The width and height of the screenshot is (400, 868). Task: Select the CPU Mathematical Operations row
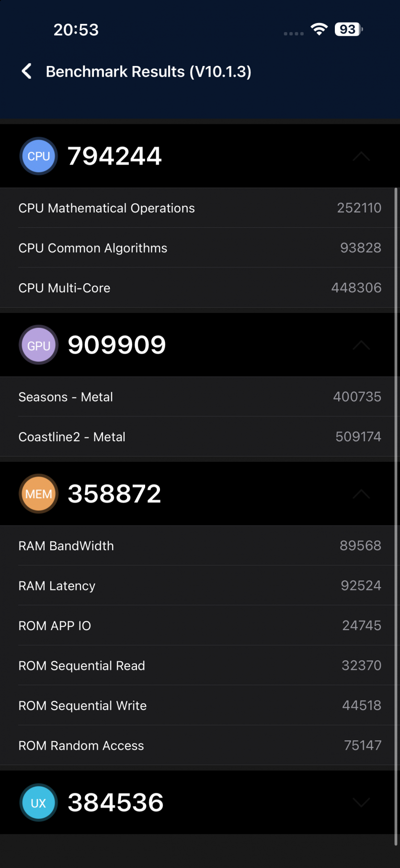199,208
